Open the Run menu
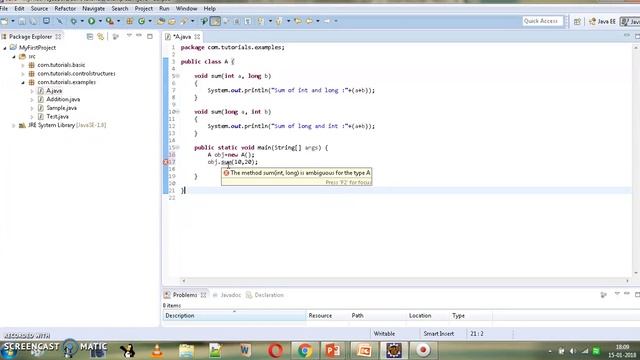 pyautogui.click(x=164, y=8)
